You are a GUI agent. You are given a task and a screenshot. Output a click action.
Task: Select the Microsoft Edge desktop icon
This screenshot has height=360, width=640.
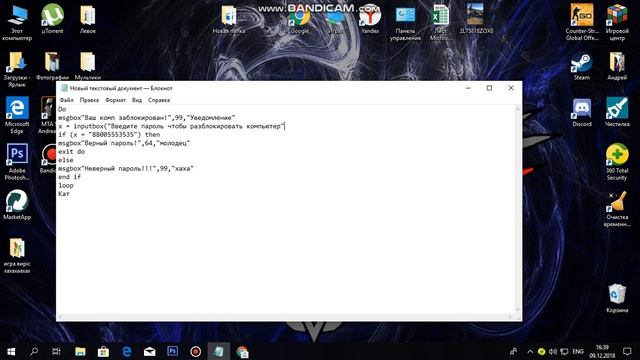[17, 116]
